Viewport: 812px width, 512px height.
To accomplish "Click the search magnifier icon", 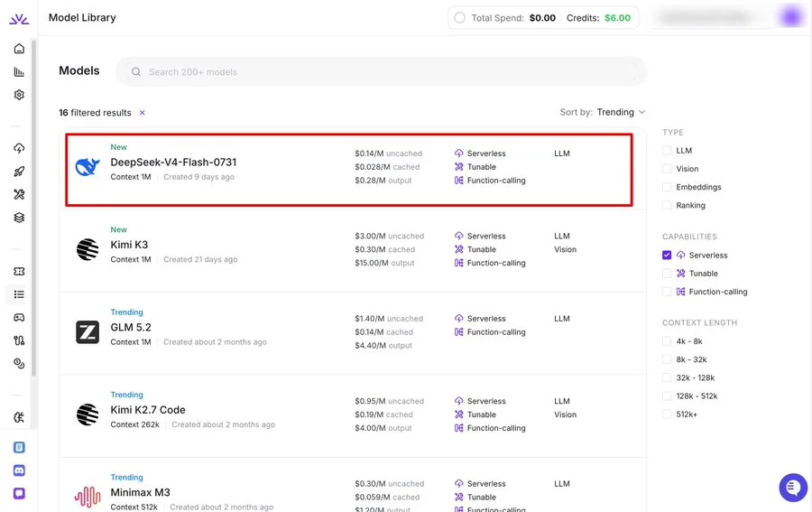I will (136, 72).
